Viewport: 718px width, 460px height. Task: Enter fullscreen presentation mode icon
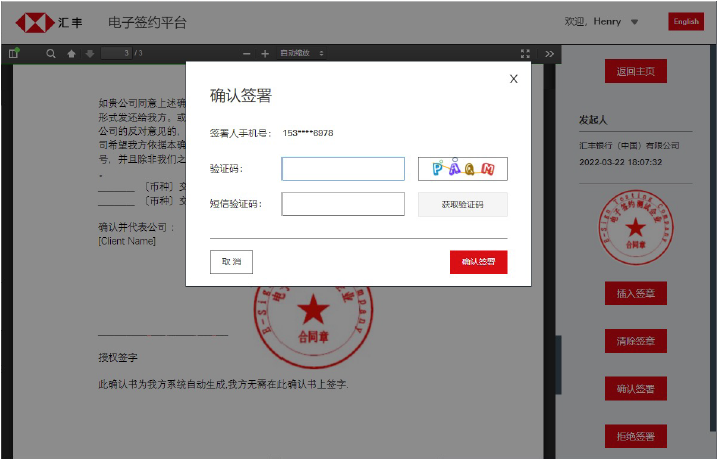[526, 53]
